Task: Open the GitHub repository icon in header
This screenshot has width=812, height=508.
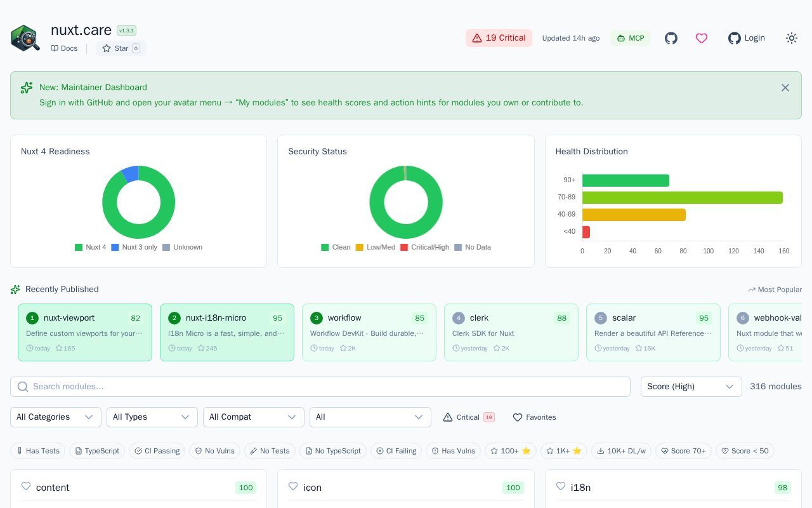Action: tap(671, 38)
